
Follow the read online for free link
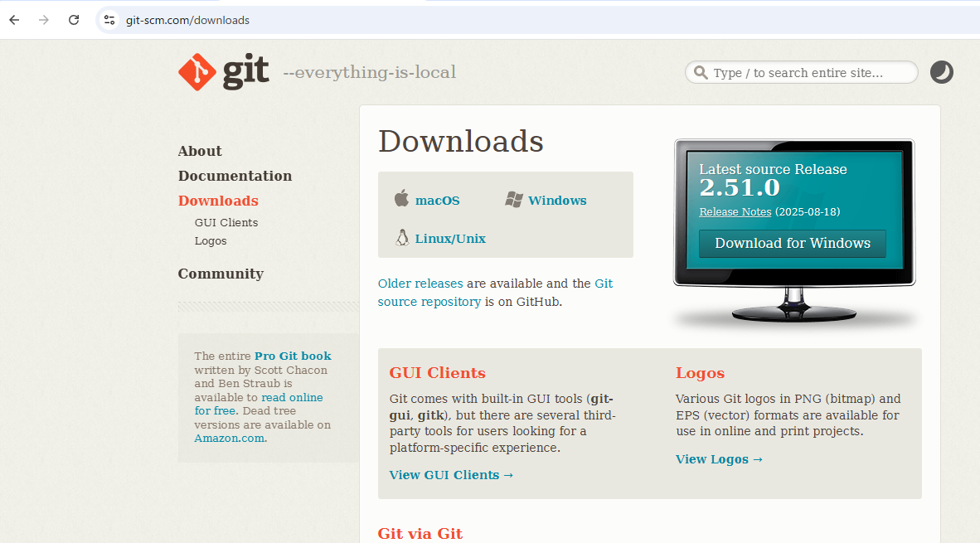coord(259,405)
